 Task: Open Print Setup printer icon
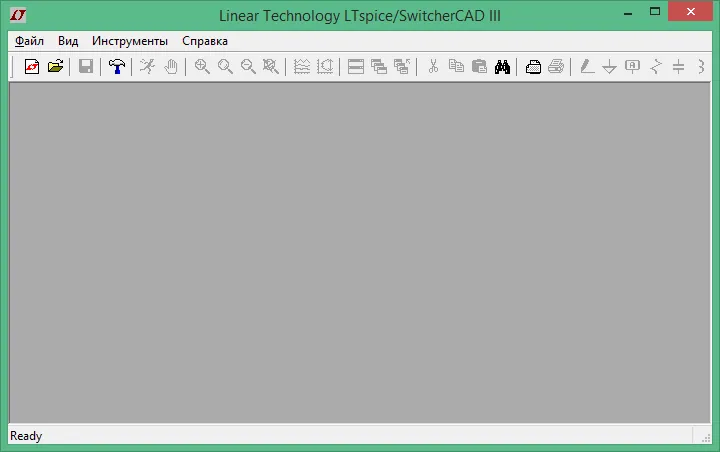coord(533,67)
